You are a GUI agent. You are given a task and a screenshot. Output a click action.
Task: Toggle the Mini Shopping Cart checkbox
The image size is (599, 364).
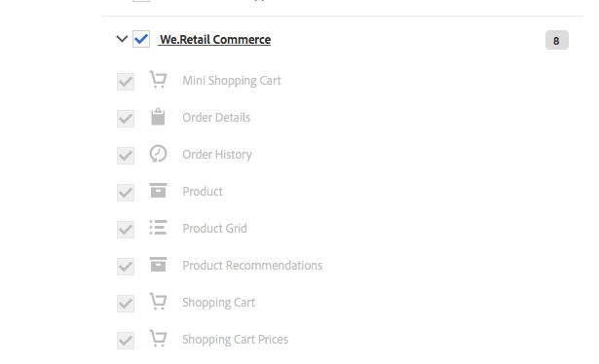(x=126, y=82)
